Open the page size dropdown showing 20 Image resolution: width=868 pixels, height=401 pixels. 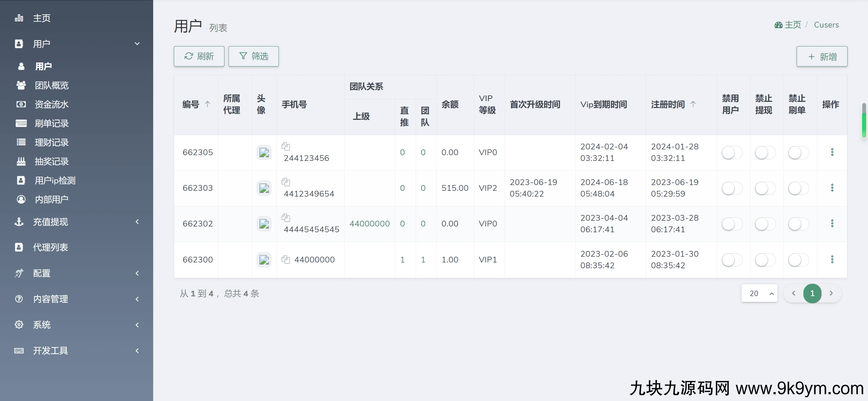759,293
